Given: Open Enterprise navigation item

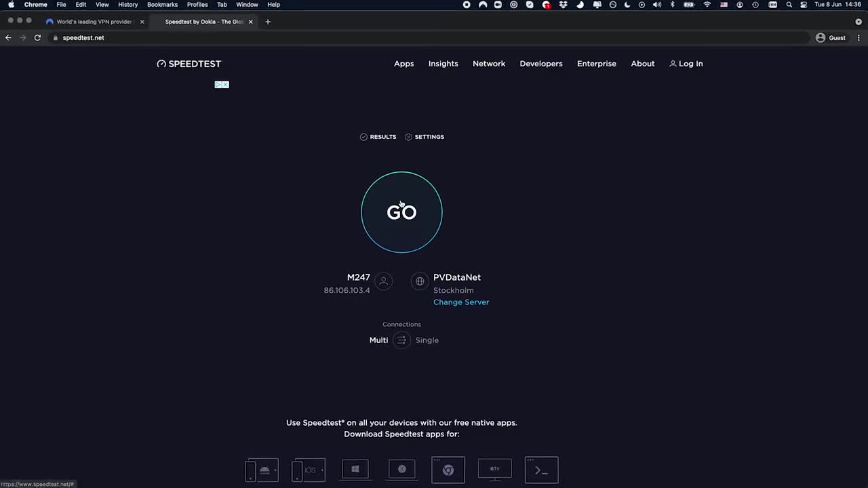Looking at the screenshot, I should tap(597, 64).
